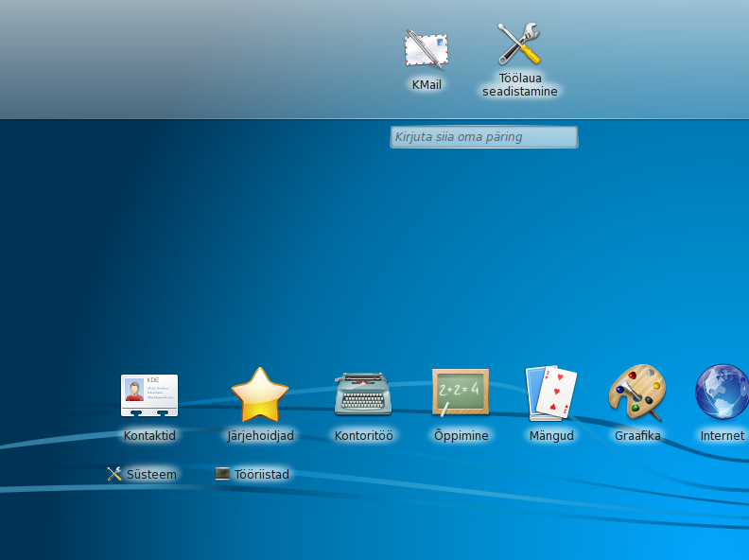Image resolution: width=749 pixels, height=560 pixels.
Task: Select the Kontaktid category label
Action: point(149,436)
